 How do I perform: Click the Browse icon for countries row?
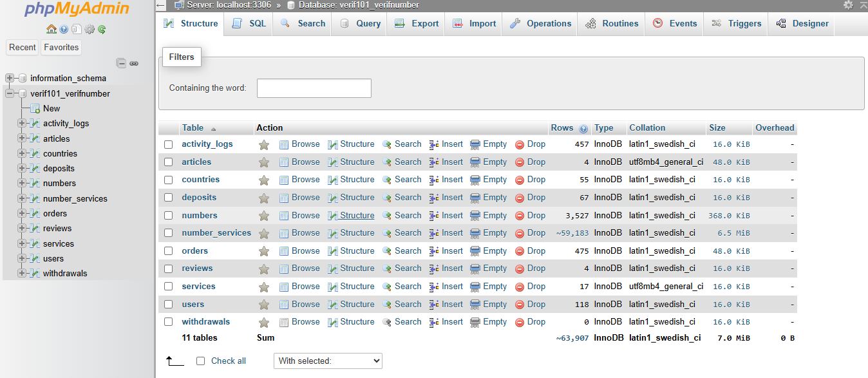[x=284, y=180]
